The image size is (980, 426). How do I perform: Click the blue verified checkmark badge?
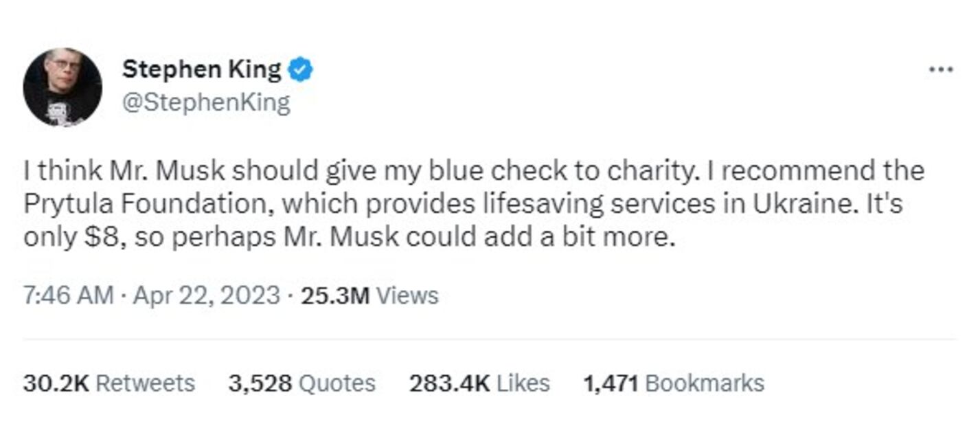pos(300,70)
